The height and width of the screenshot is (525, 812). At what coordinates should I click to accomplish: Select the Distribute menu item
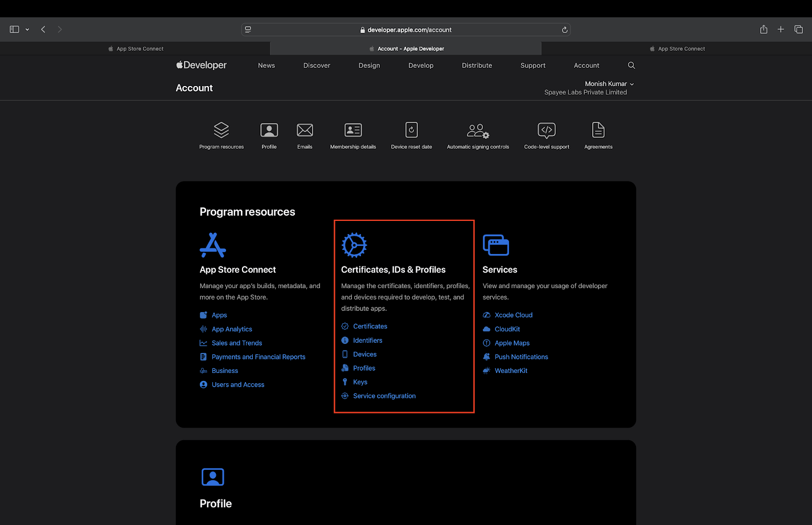pos(477,65)
